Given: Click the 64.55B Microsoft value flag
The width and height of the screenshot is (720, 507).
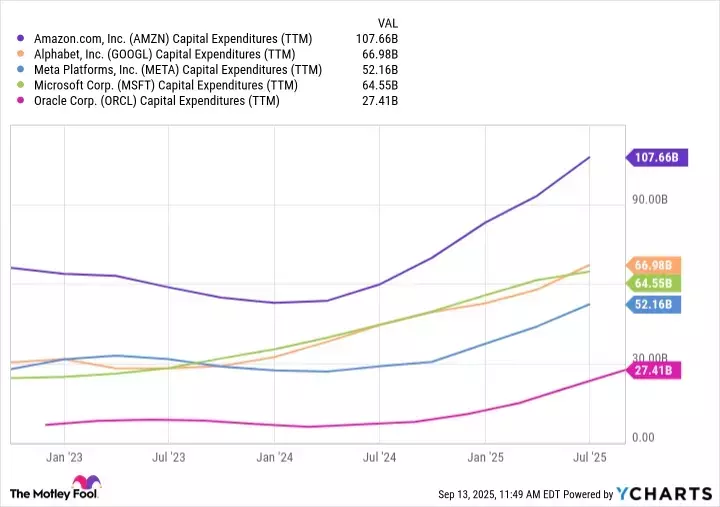Looking at the screenshot, I should [x=656, y=283].
